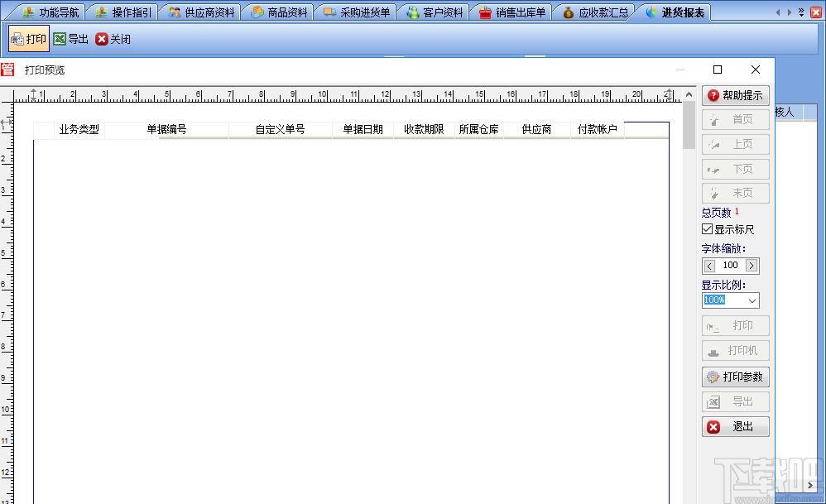Image resolution: width=826 pixels, height=504 pixels.
Task: Click the 收款期限 column header
Action: coord(424,130)
